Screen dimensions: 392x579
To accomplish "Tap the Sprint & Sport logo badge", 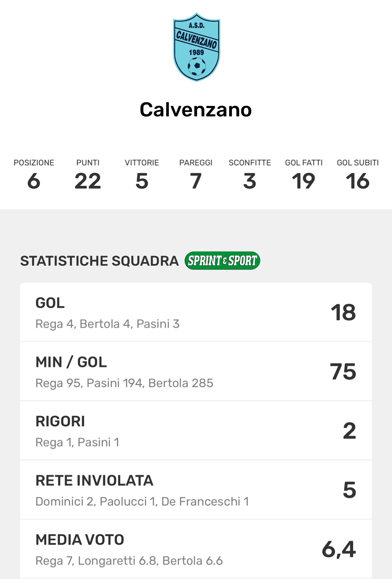I will coord(222,261).
